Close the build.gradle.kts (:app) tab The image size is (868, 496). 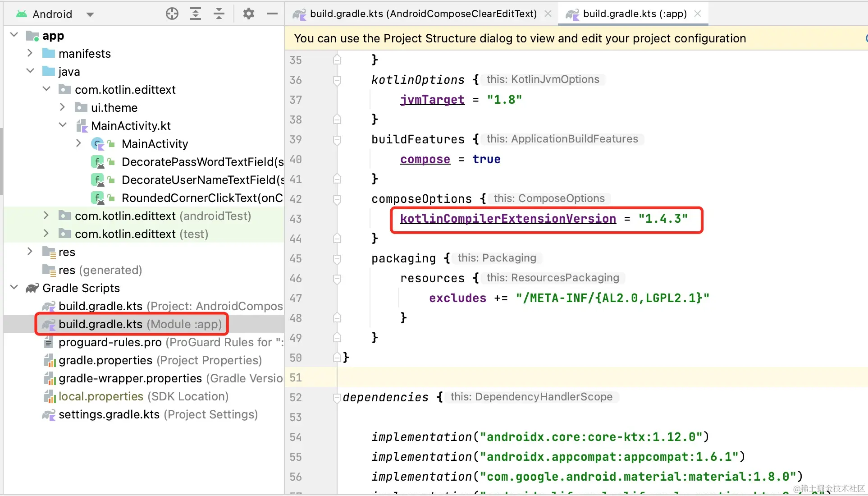[x=698, y=14]
